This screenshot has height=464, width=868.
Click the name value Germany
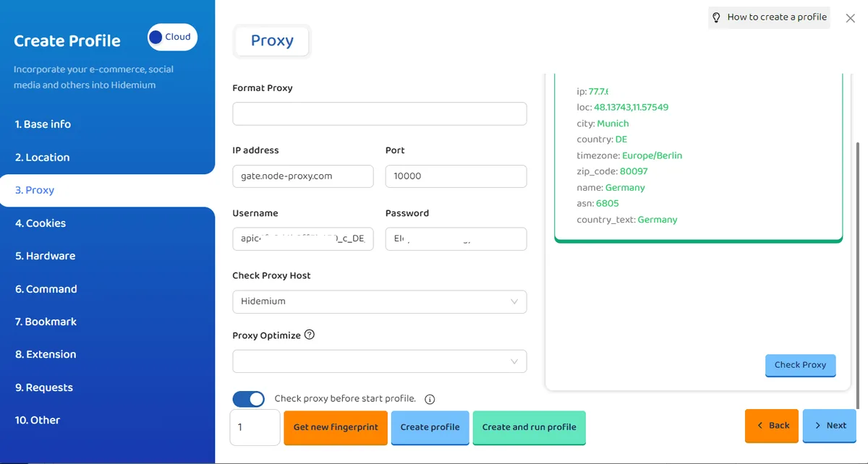(x=625, y=188)
